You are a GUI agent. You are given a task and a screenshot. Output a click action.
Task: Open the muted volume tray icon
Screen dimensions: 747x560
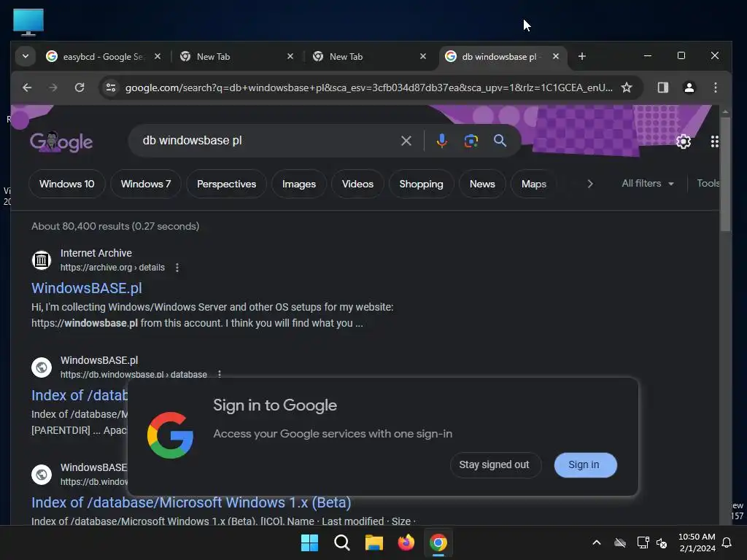pyautogui.click(x=662, y=542)
